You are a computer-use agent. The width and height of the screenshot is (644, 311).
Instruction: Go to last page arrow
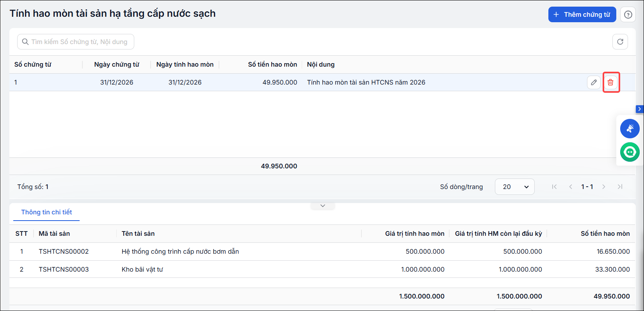point(620,187)
